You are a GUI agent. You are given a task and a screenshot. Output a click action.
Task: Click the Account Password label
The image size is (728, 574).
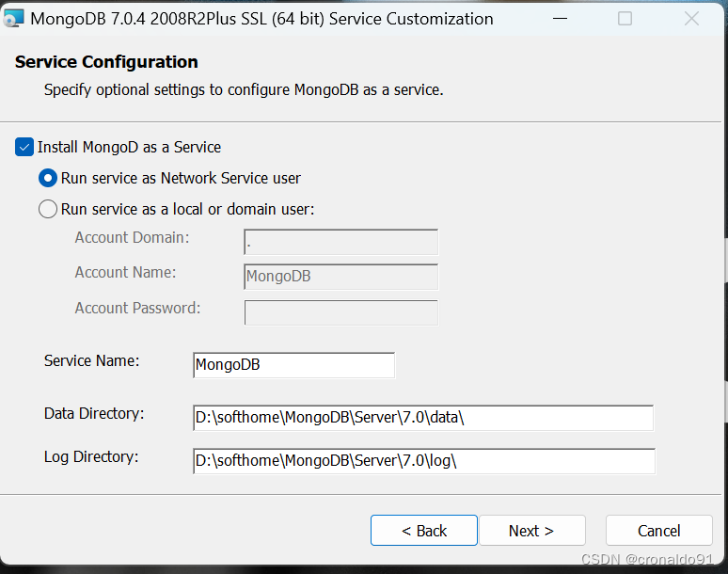point(138,308)
